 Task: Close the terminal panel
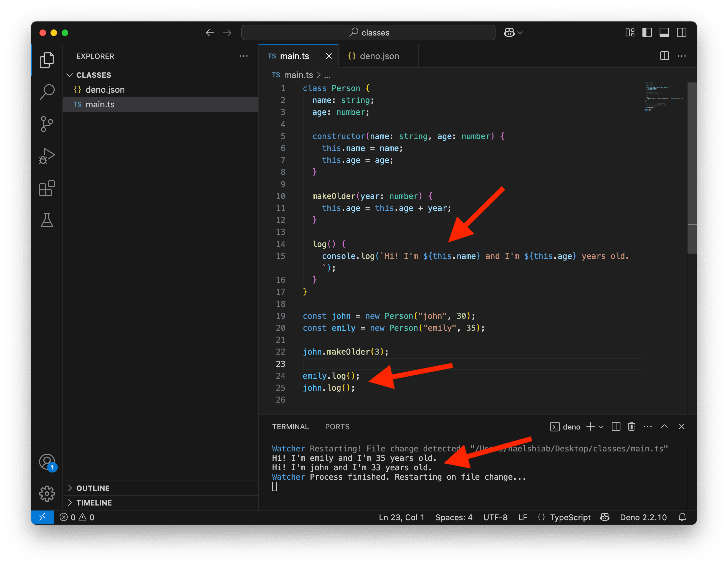click(682, 427)
